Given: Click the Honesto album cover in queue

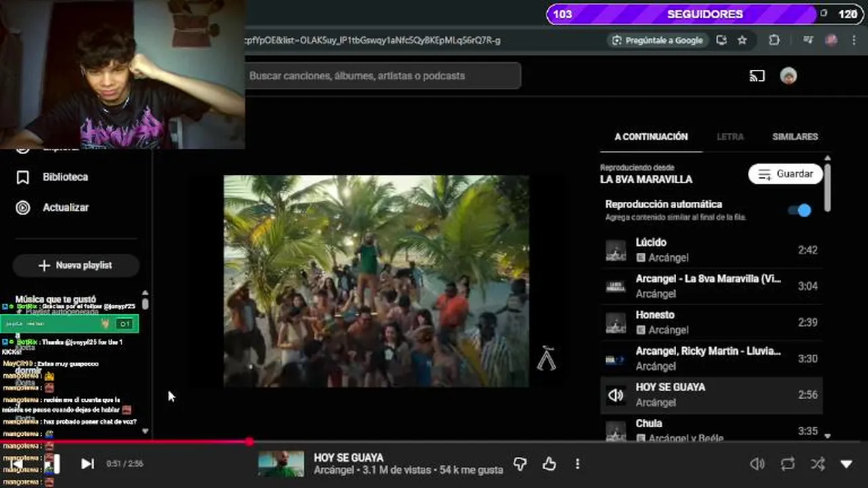Looking at the screenshot, I should pyautogui.click(x=616, y=323).
